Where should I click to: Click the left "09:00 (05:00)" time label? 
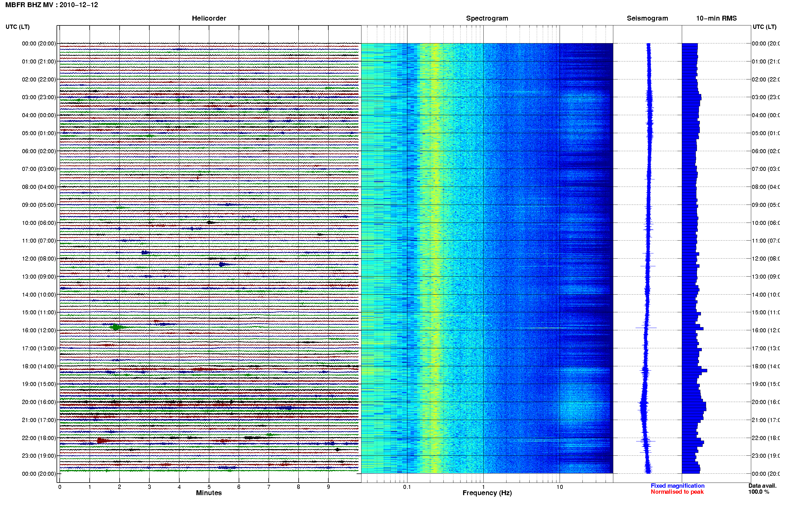point(39,205)
